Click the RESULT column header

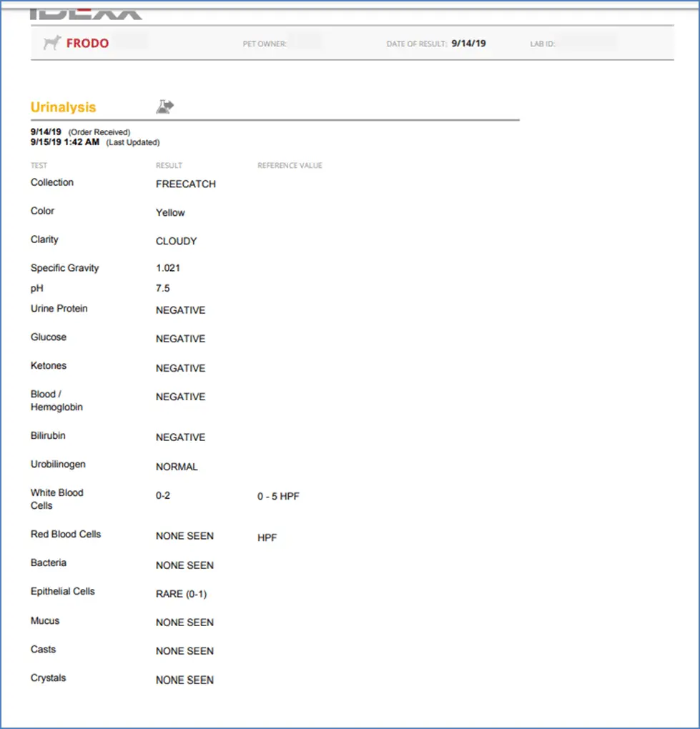click(x=169, y=166)
